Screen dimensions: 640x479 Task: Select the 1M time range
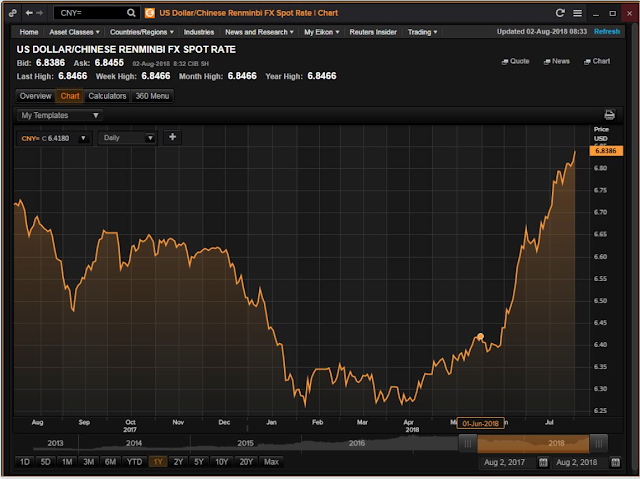pos(67,462)
